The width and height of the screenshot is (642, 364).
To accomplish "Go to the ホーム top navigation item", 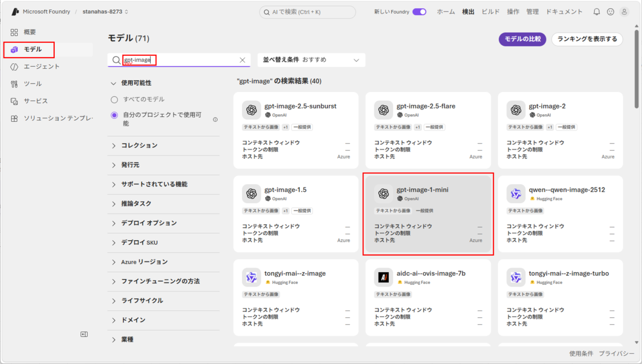I will click(x=446, y=12).
